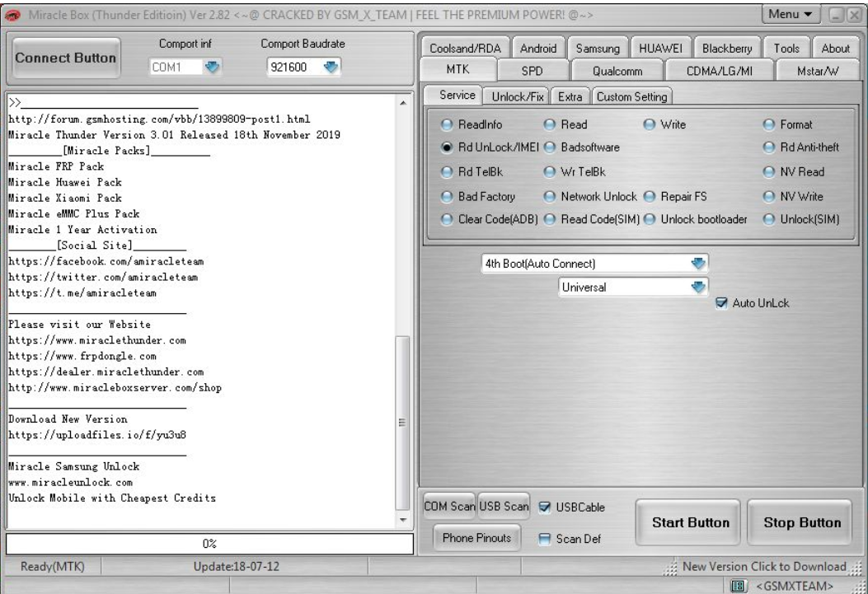
Task: Uncheck the Auto UnLck option
Action: [x=722, y=303]
